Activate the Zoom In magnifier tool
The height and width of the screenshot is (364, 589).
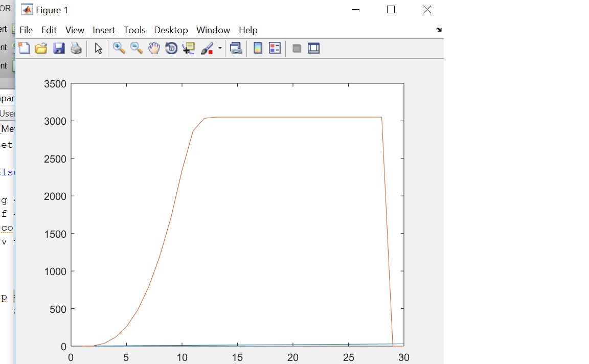119,49
